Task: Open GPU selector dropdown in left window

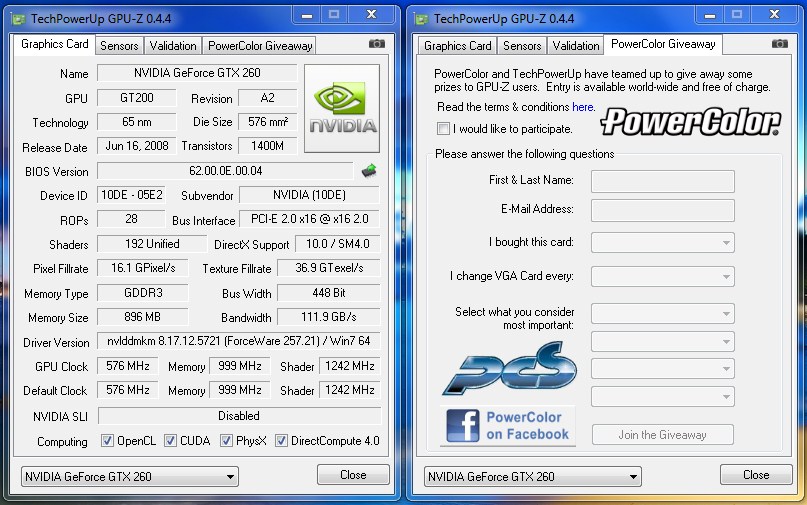Action: [x=130, y=477]
